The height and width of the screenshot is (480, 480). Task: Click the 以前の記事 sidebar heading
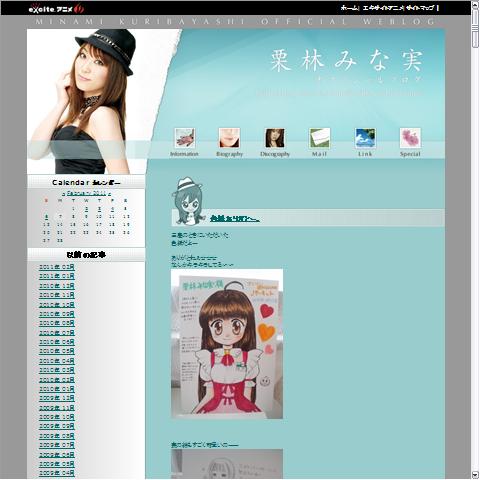click(86, 255)
